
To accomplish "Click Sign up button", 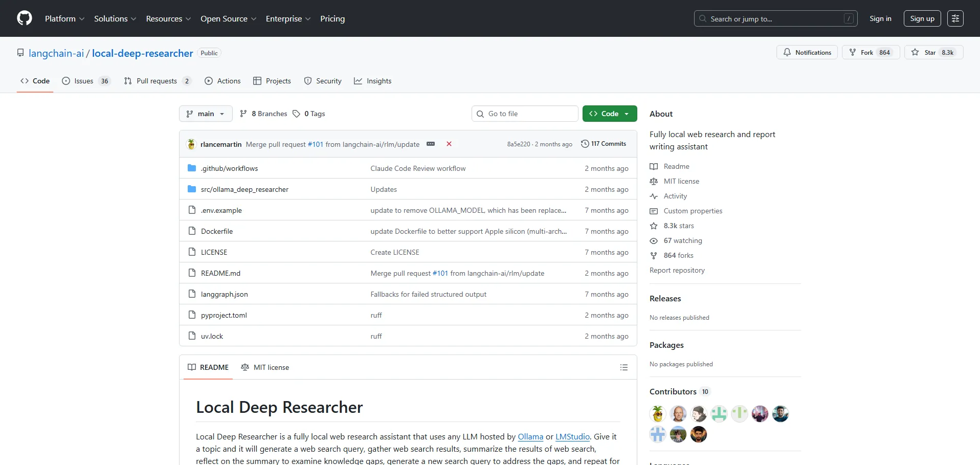I will (922, 18).
